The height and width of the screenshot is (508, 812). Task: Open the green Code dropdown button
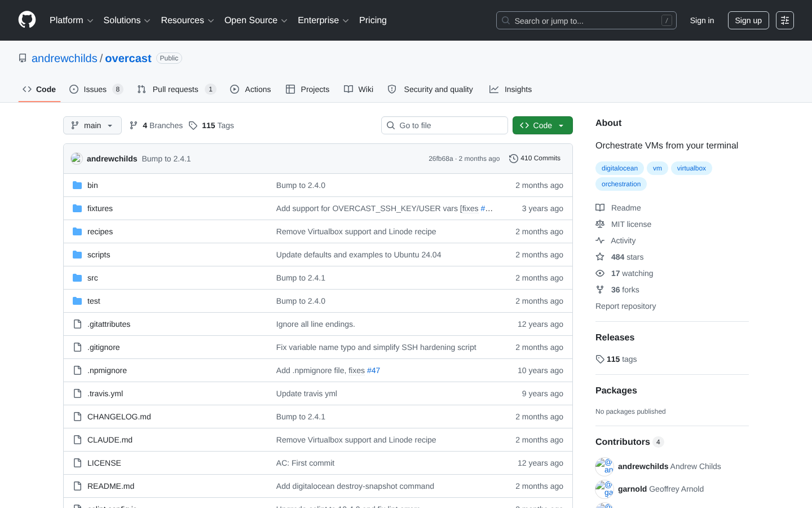pos(542,125)
